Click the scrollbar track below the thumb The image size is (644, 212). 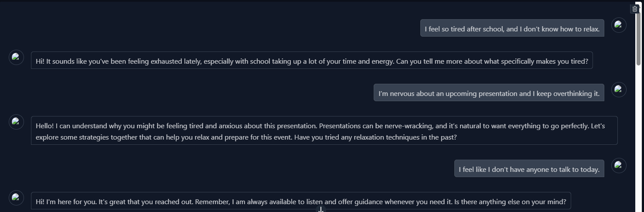coord(638,140)
